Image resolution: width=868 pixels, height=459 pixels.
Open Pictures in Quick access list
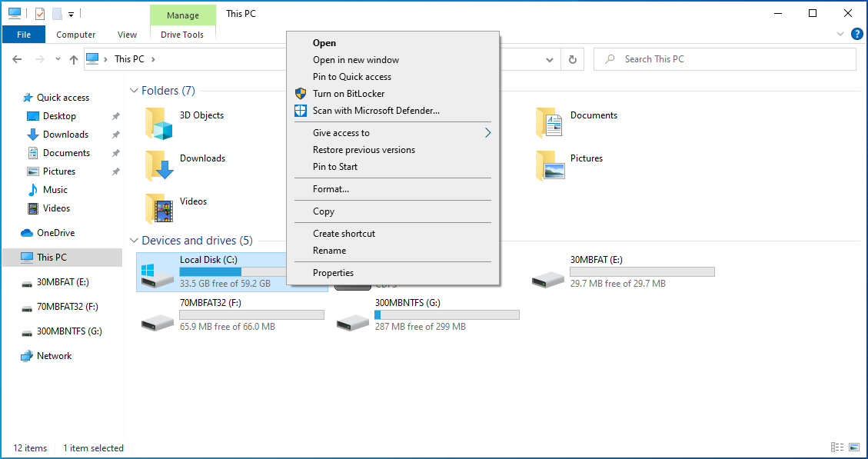[59, 171]
